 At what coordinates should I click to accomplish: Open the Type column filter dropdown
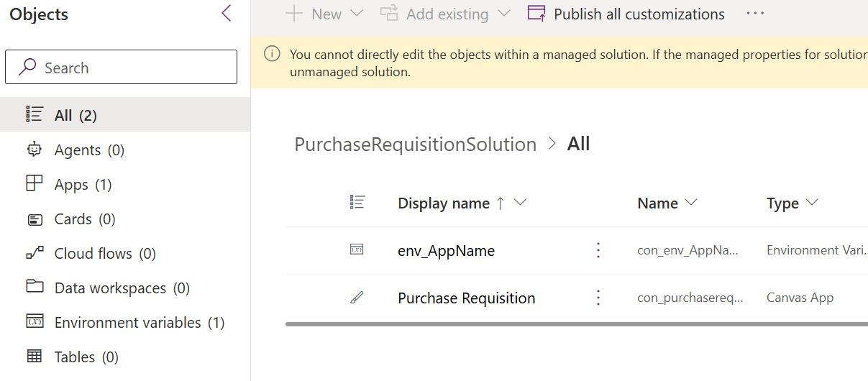pos(812,203)
